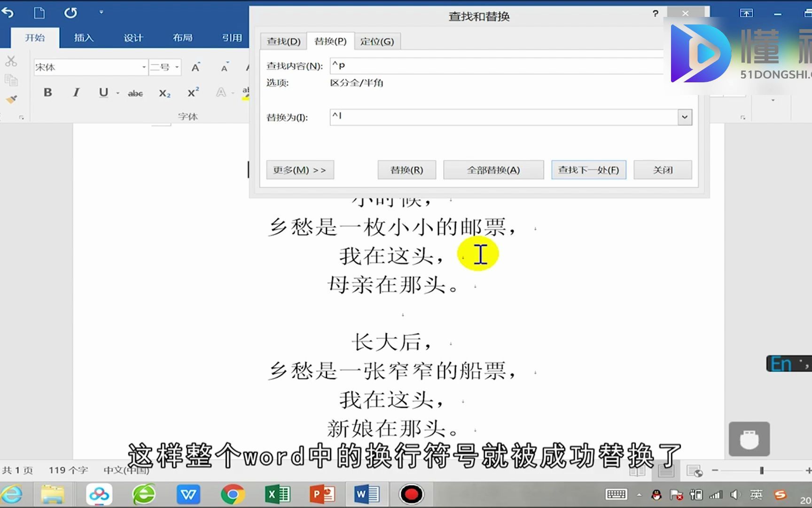Toggle bold formatting
The image size is (812, 508).
(x=47, y=93)
